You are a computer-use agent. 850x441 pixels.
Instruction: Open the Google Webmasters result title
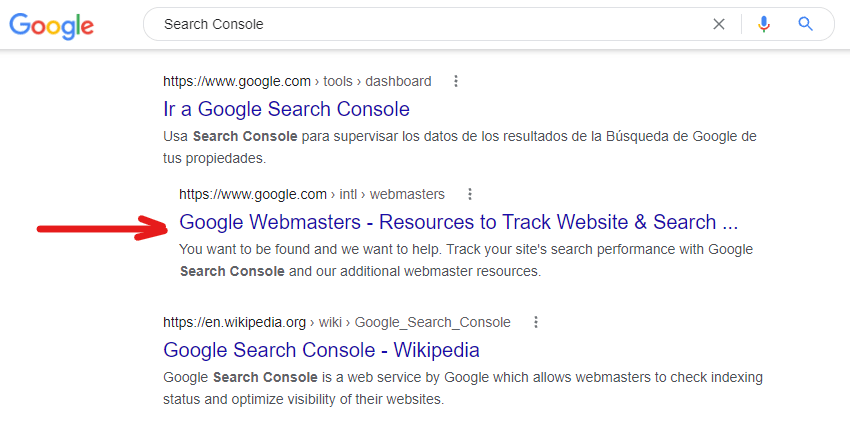click(x=458, y=222)
